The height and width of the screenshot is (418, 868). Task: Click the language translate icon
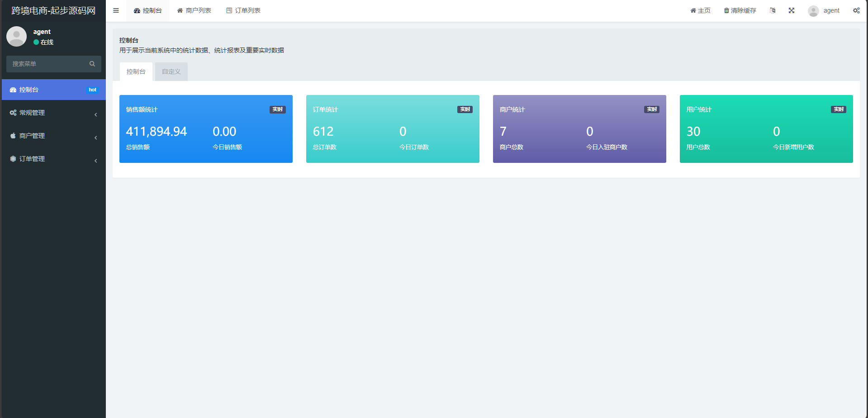coord(773,10)
